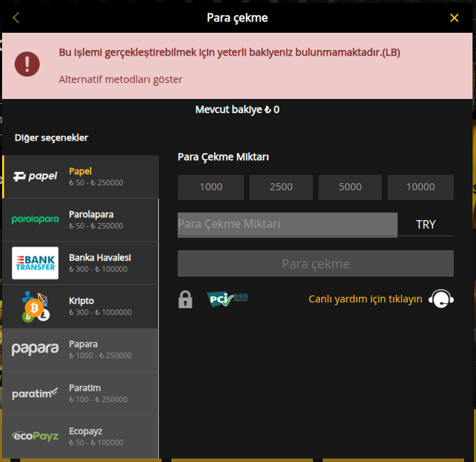
Task: Select Papara payment method
Action: pyautogui.click(x=80, y=350)
